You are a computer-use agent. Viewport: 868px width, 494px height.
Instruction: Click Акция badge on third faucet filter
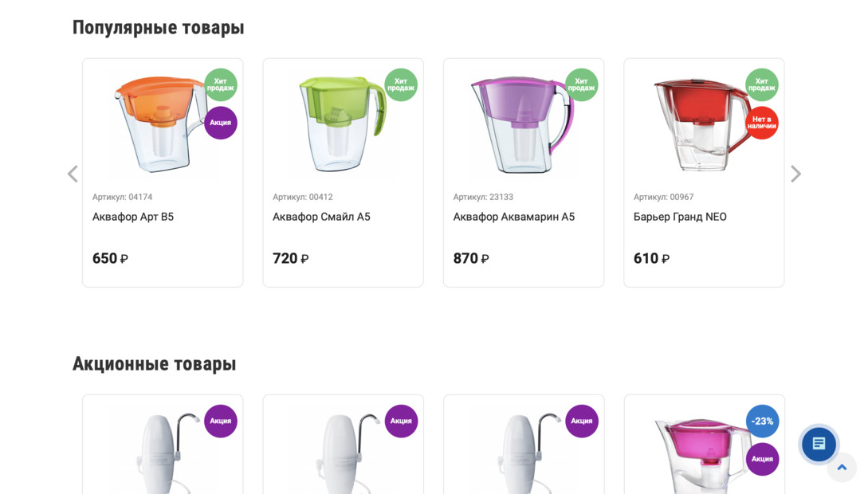click(581, 421)
